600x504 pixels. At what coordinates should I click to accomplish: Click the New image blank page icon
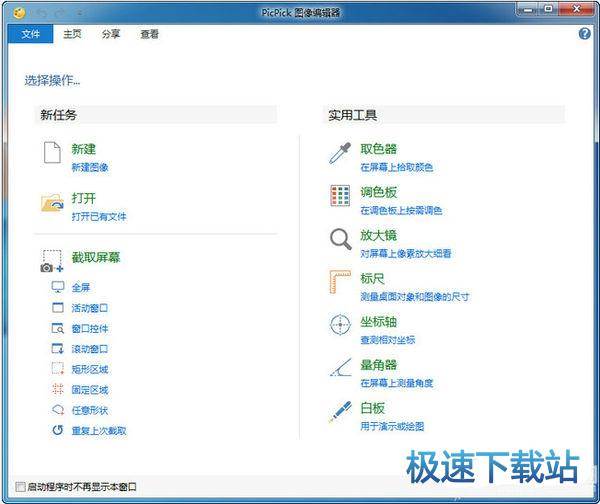click(x=52, y=152)
